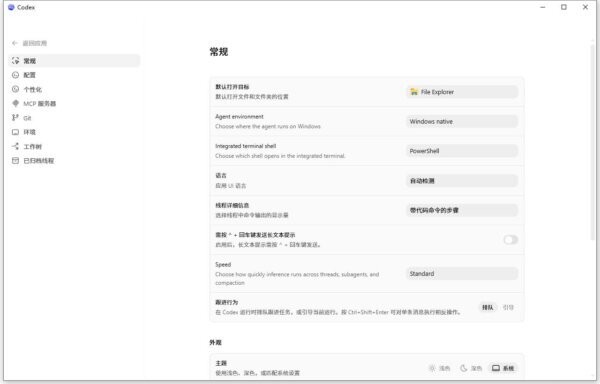Image resolution: width=600 pixels, height=384 pixels.
Task: Select the 常规 general settings icon
Action: point(15,60)
